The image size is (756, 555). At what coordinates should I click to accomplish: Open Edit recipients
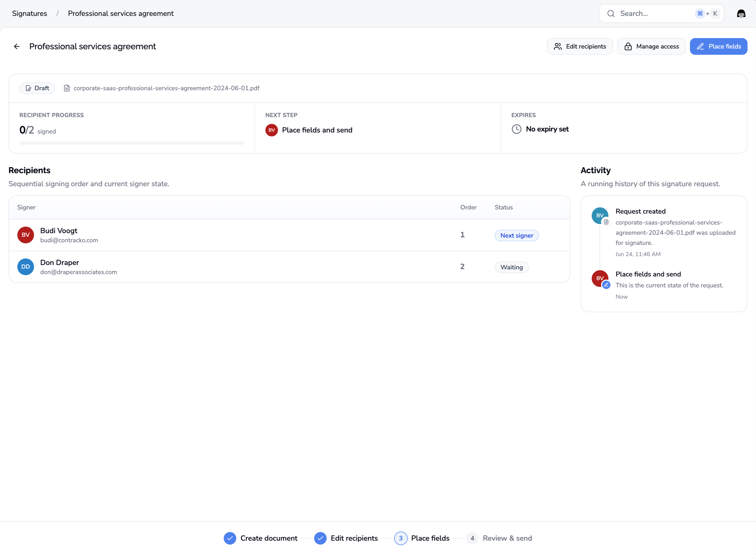pyautogui.click(x=579, y=46)
